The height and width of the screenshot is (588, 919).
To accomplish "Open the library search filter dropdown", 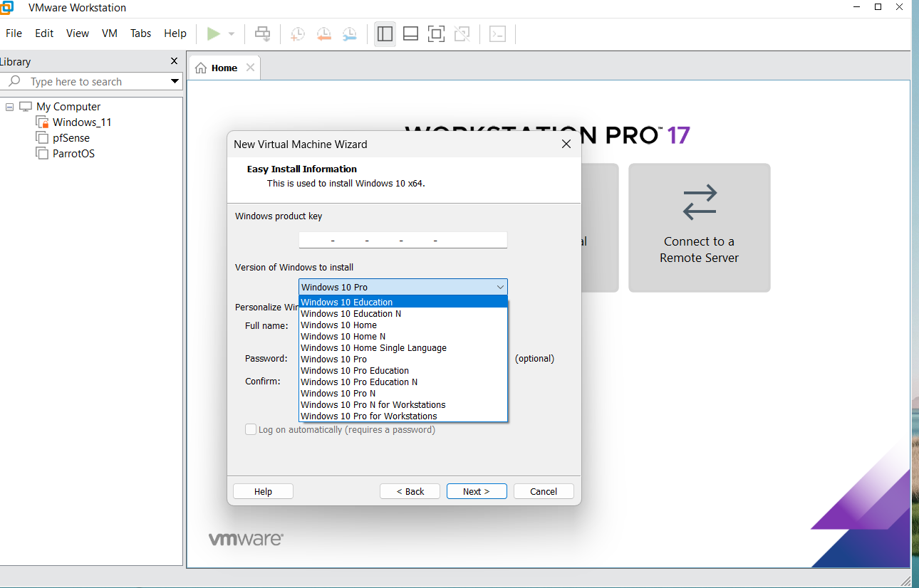I will tap(175, 81).
